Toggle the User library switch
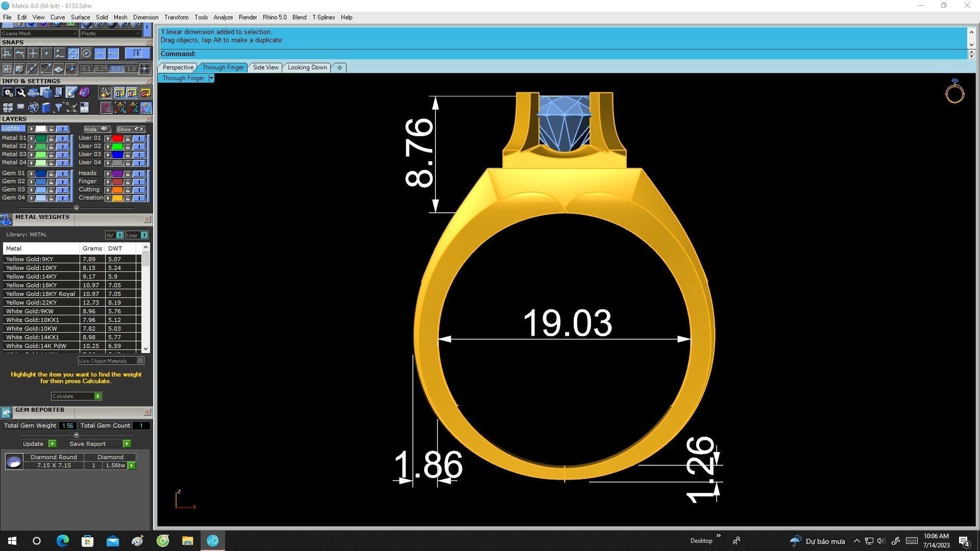This screenshot has width=980, height=551. [x=137, y=235]
